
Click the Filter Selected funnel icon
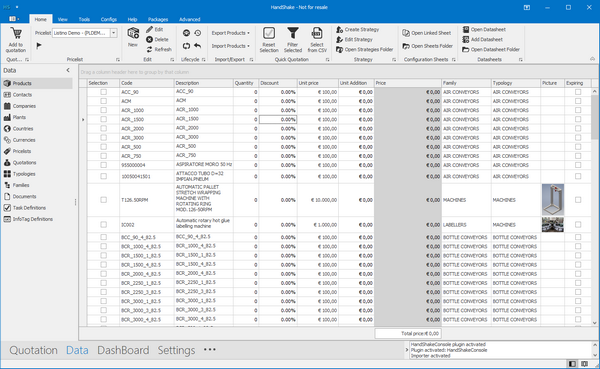point(293,33)
